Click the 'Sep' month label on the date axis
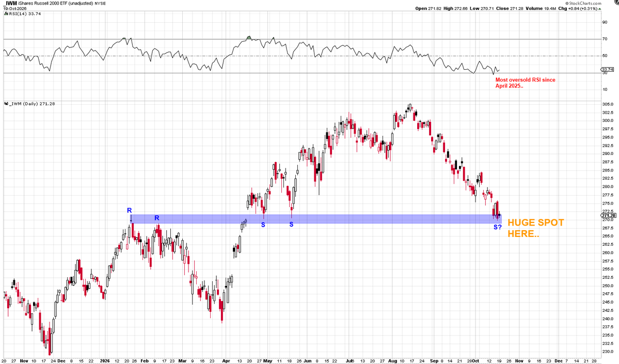This screenshot has width=619, height=364. 434,361
